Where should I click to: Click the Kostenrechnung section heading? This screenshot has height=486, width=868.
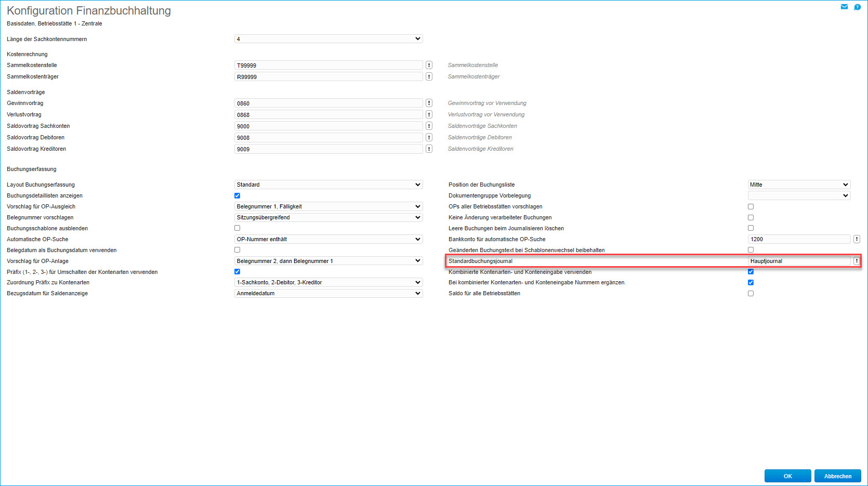click(x=27, y=54)
